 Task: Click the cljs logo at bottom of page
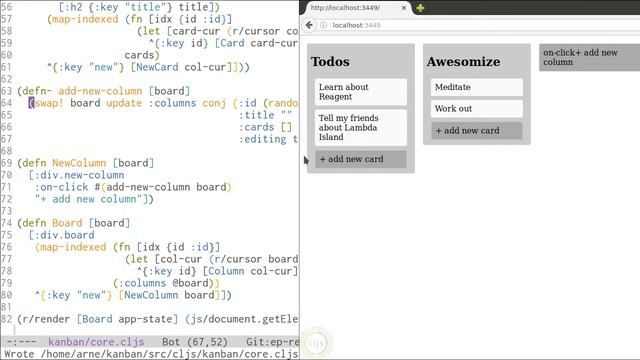[x=316, y=343]
